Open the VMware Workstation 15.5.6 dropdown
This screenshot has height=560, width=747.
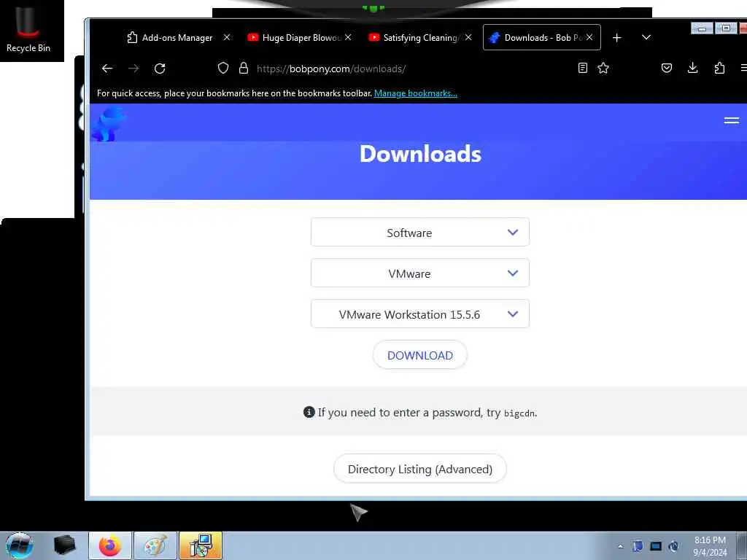[419, 314]
